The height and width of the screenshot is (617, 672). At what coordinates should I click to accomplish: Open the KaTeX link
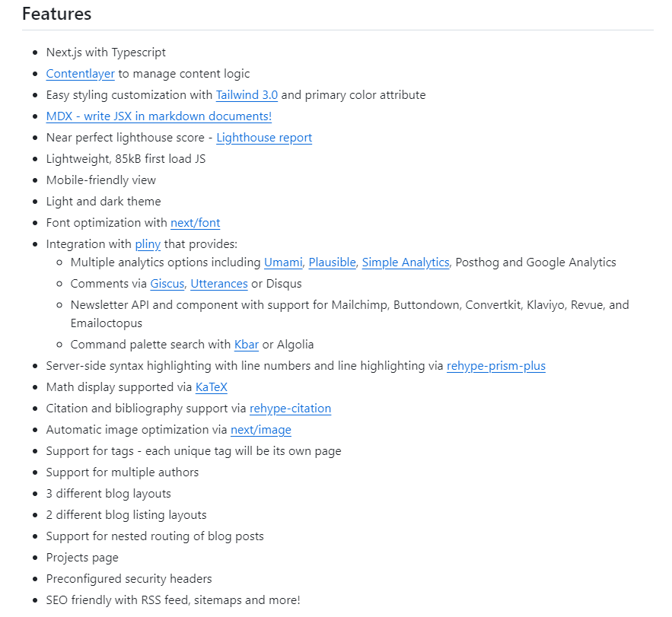tap(212, 387)
